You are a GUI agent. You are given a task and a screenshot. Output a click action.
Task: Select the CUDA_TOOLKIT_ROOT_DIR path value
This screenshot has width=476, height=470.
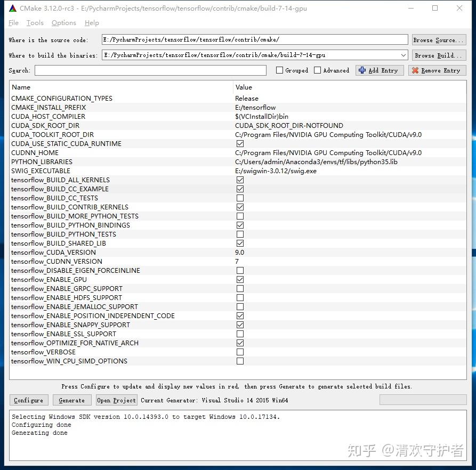click(328, 135)
